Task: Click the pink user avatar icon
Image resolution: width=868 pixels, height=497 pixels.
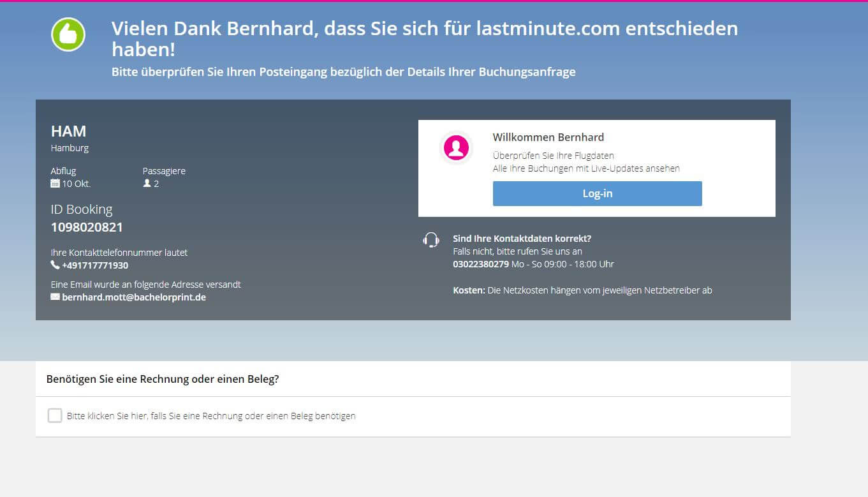Action: pyautogui.click(x=456, y=148)
